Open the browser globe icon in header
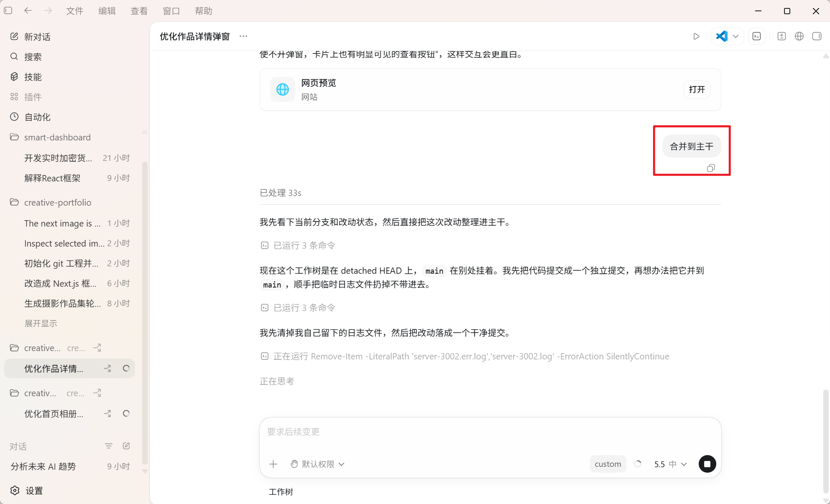 click(x=799, y=36)
